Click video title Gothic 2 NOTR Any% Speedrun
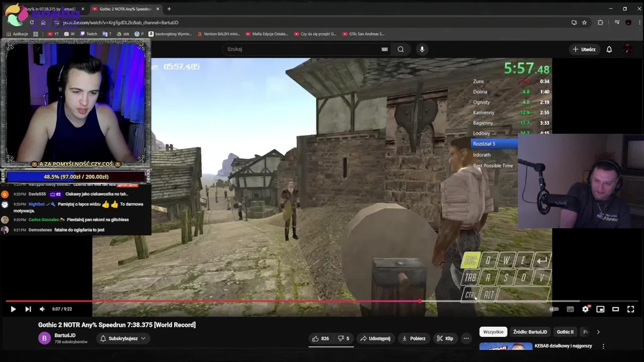The width and height of the screenshot is (644, 362). click(x=117, y=325)
